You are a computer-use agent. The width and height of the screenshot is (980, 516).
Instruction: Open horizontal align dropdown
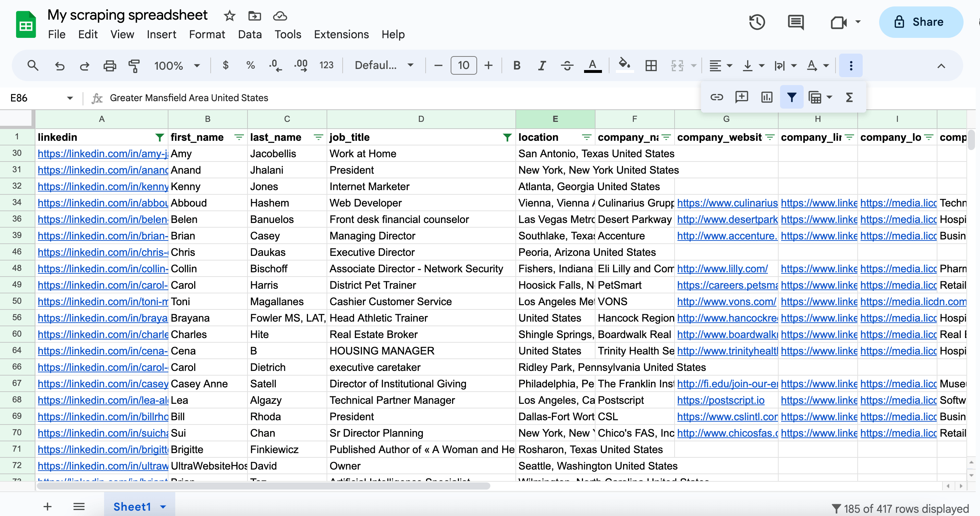click(x=720, y=65)
